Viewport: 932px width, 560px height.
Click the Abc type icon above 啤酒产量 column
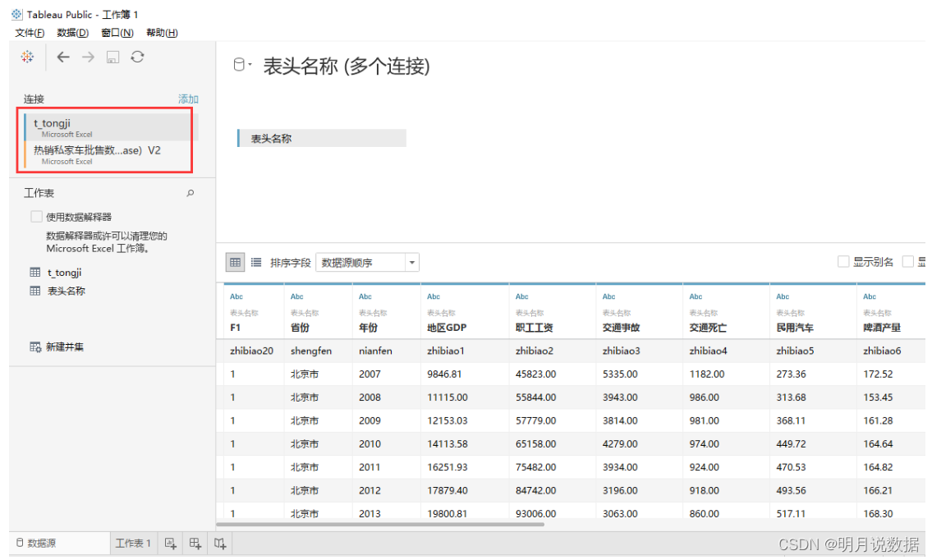(x=870, y=296)
